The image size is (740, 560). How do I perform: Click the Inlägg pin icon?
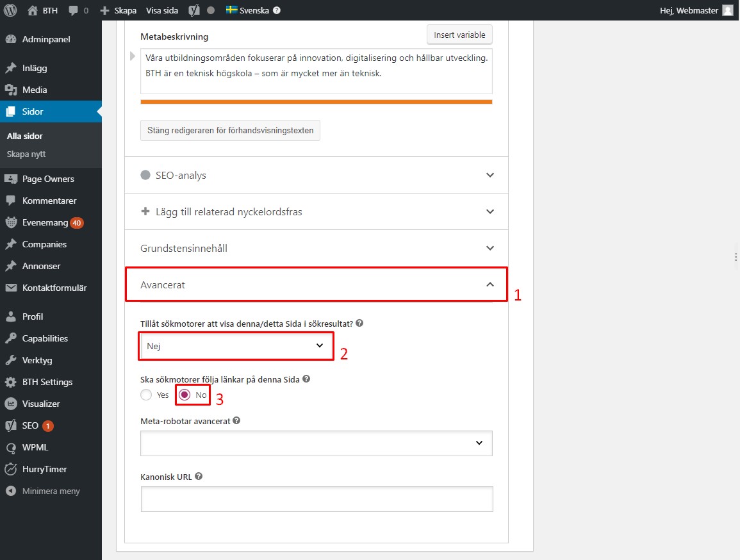[x=11, y=68]
